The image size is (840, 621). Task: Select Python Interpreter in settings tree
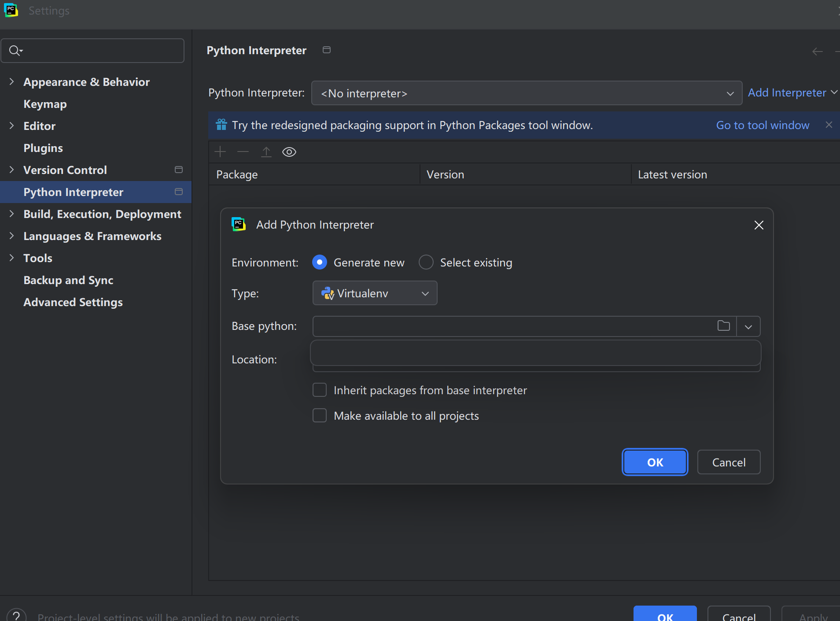96,192
